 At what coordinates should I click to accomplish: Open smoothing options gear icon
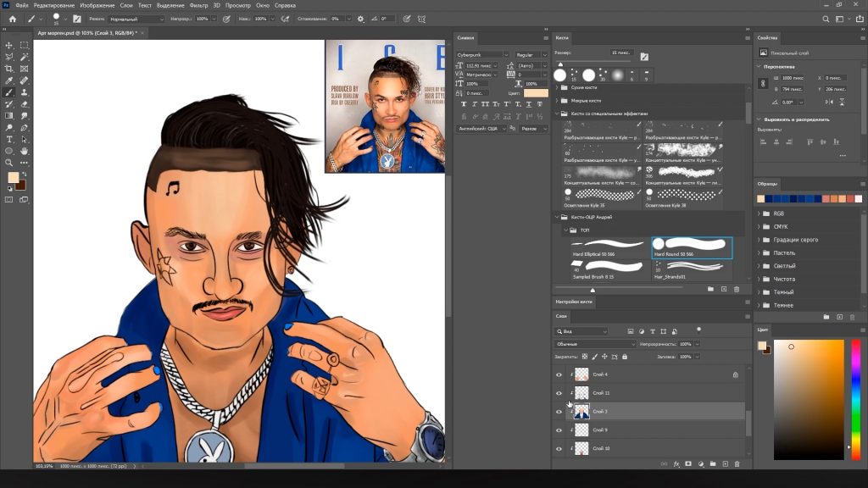[361, 18]
